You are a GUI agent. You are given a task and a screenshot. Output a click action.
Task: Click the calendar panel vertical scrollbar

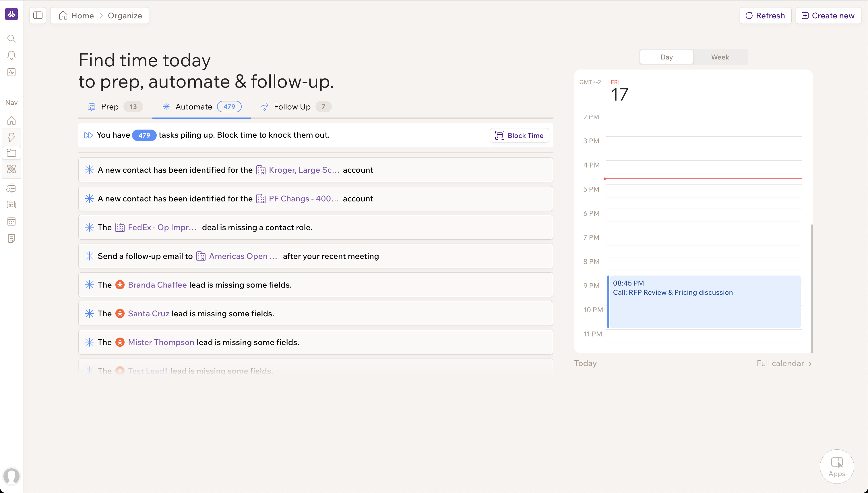(812, 288)
